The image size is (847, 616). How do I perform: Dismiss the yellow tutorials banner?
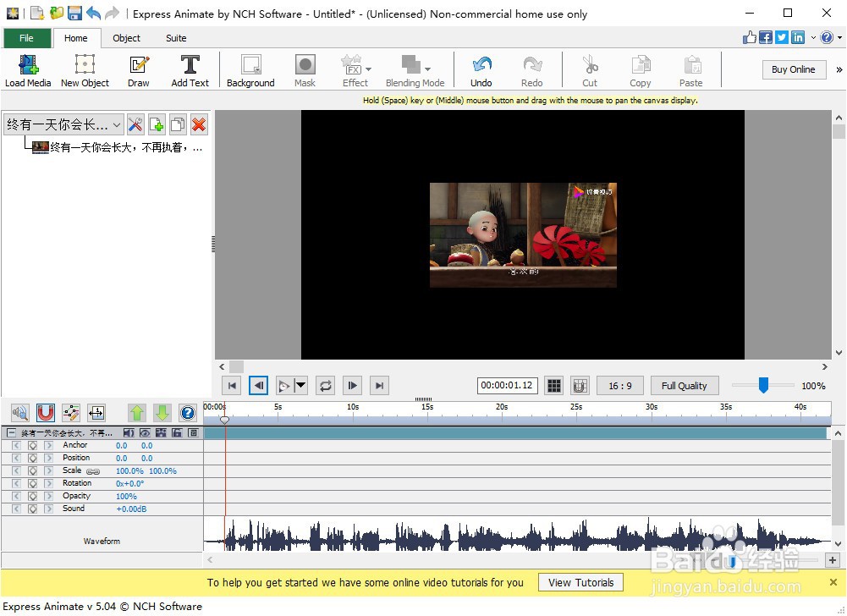[833, 582]
